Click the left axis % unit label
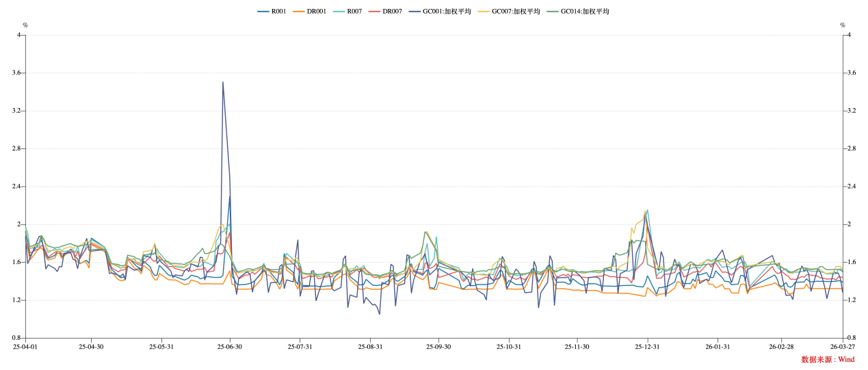 pos(25,25)
